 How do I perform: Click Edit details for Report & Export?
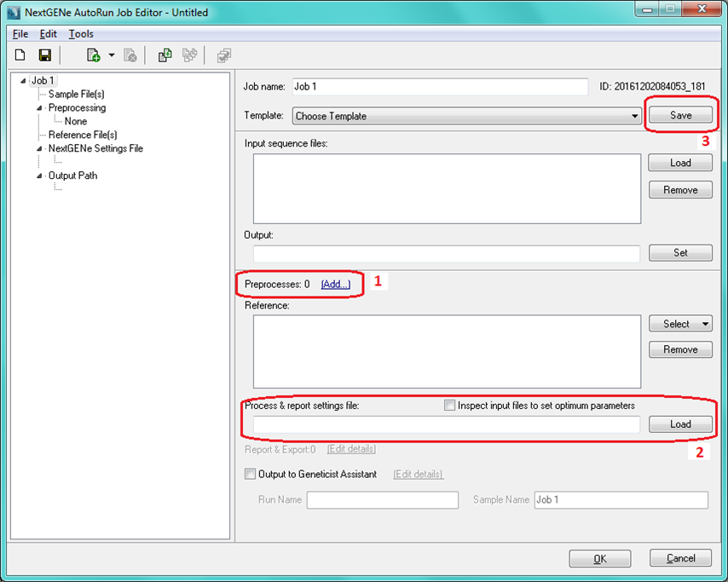pyautogui.click(x=351, y=449)
